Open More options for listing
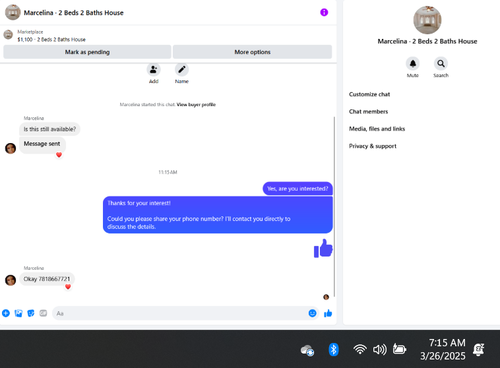 [252, 52]
